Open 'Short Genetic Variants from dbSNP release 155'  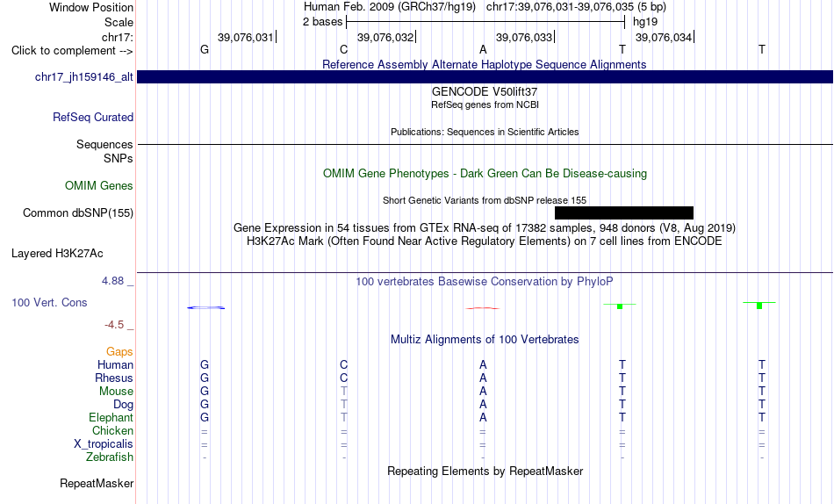click(x=485, y=200)
